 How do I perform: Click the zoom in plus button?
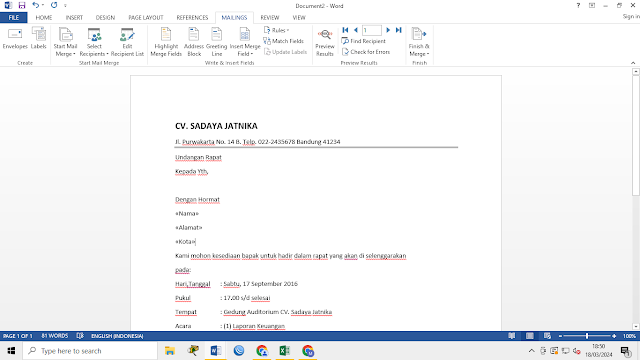click(x=614, y=336)
